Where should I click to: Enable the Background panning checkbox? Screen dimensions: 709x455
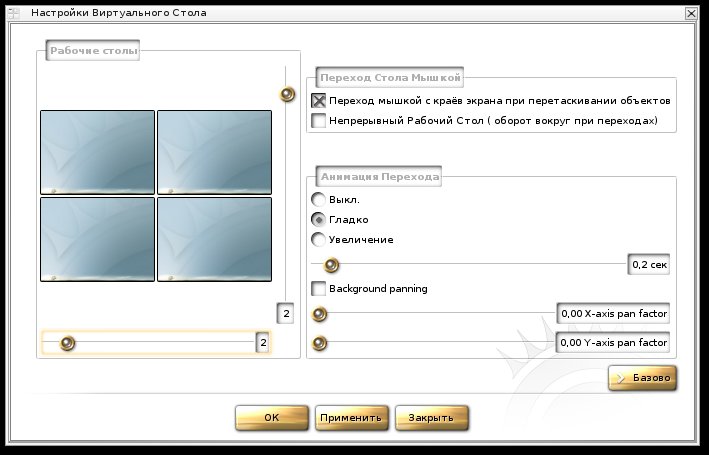pyautogui.click(x=318, y=289)
